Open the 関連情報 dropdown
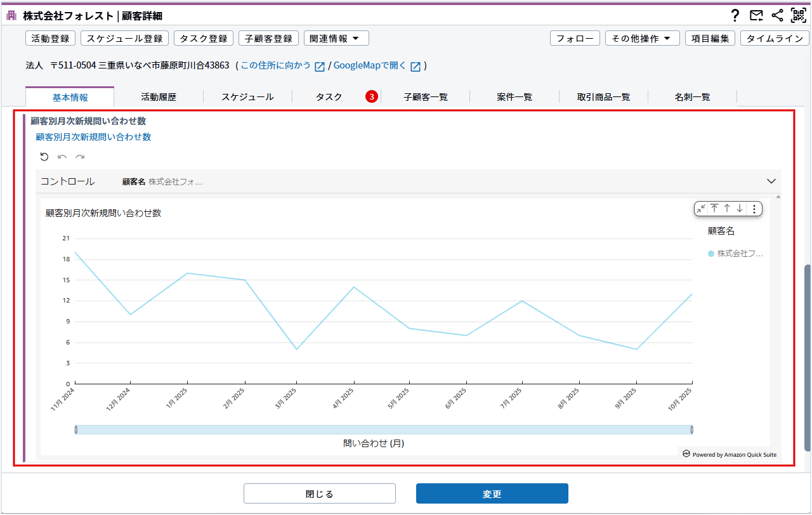812x515 pixels. pyautogui.click(x=336, y=38)
